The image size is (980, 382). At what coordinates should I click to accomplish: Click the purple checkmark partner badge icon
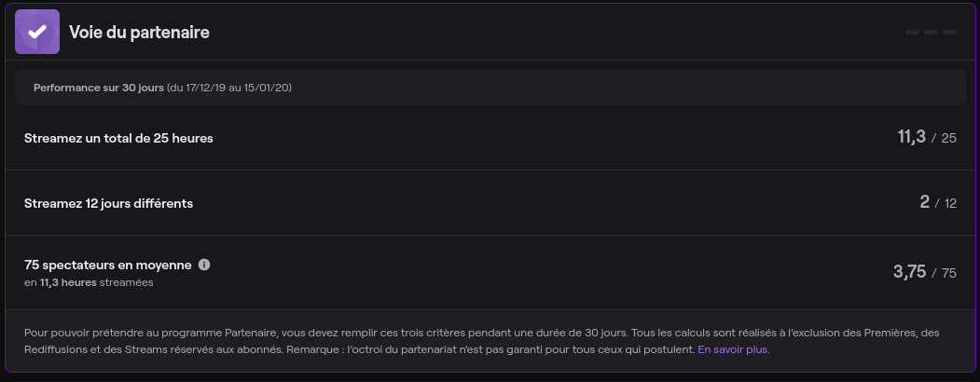37,32
